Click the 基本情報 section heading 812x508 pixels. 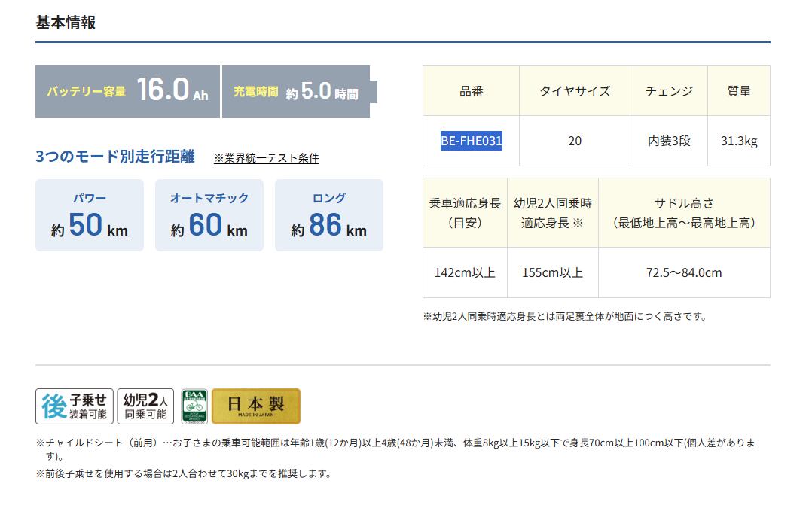[66, 23]
